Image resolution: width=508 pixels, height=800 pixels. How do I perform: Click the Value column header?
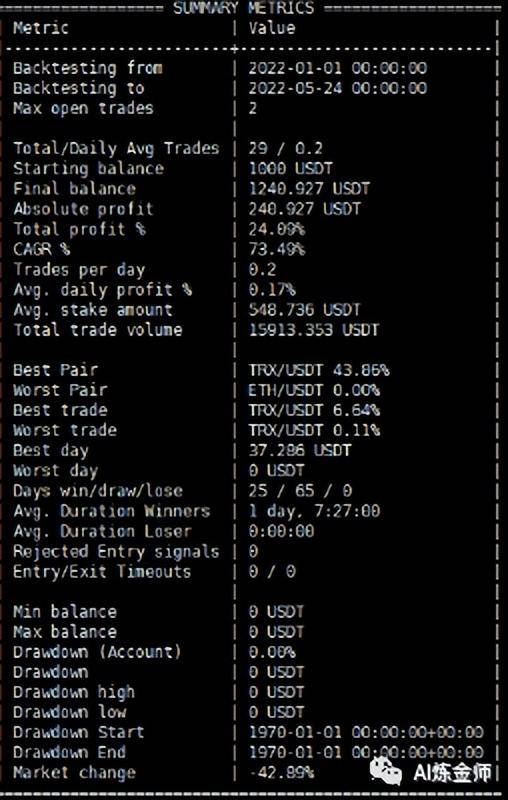coord(272,28)
